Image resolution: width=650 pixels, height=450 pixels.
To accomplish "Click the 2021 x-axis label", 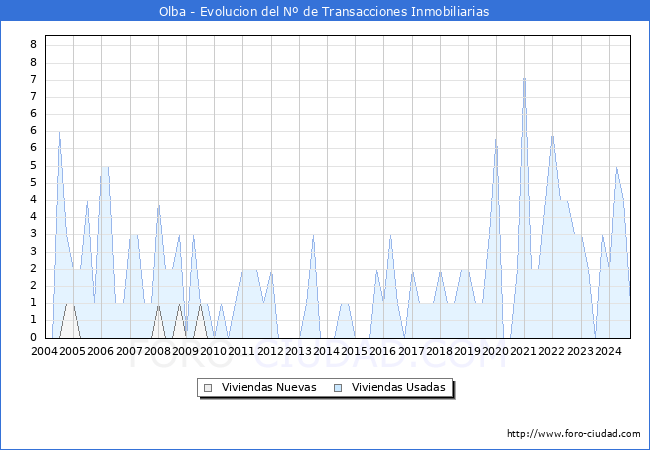I will coord(524,351).
